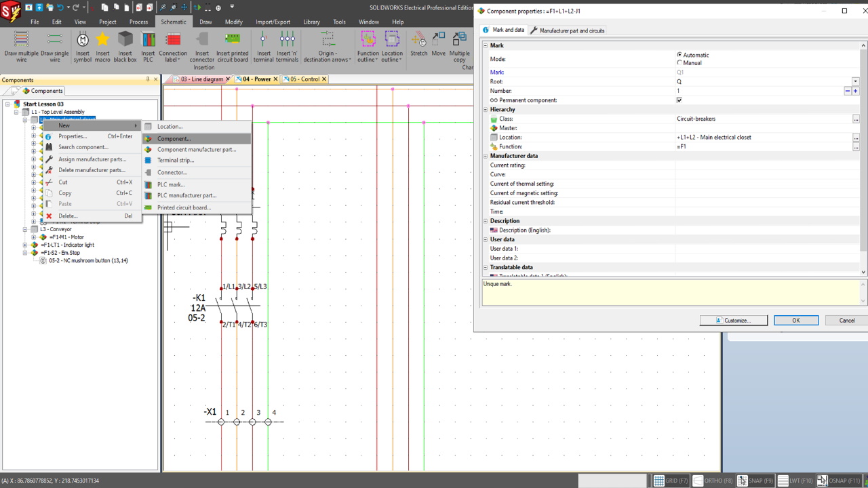Viewport: 868px width, 488px height.
Task: Select the Move tool
Action: [439, 45]
